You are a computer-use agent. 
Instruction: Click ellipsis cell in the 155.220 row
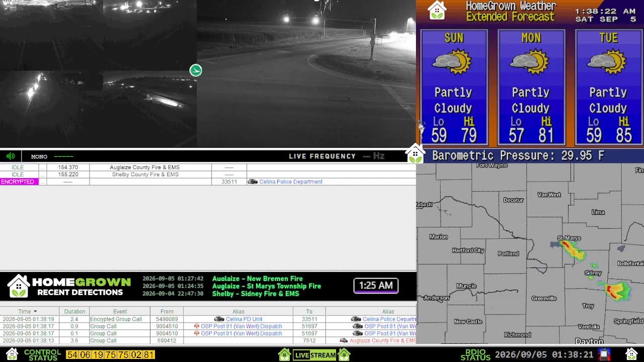[43, 174]
